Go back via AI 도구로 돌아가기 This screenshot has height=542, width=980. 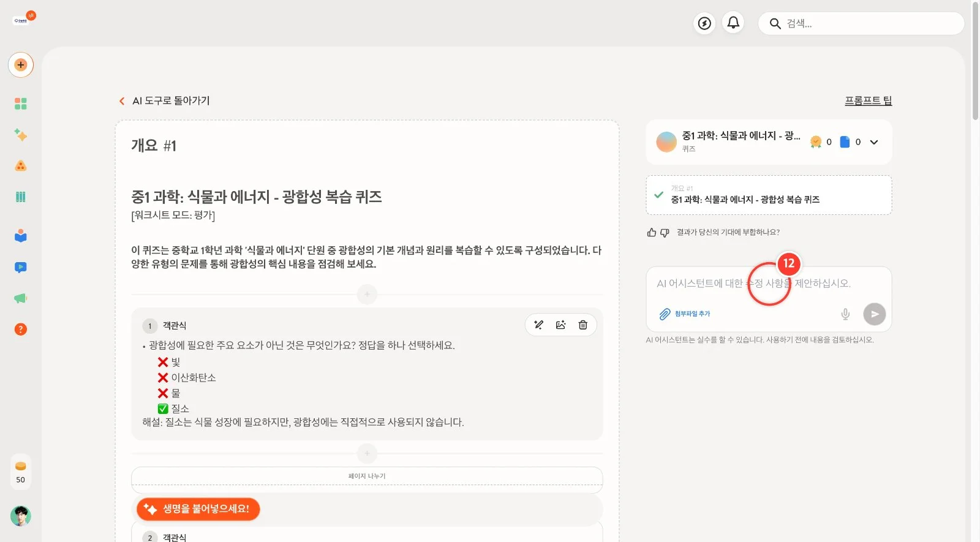click(x=164, y=100)
